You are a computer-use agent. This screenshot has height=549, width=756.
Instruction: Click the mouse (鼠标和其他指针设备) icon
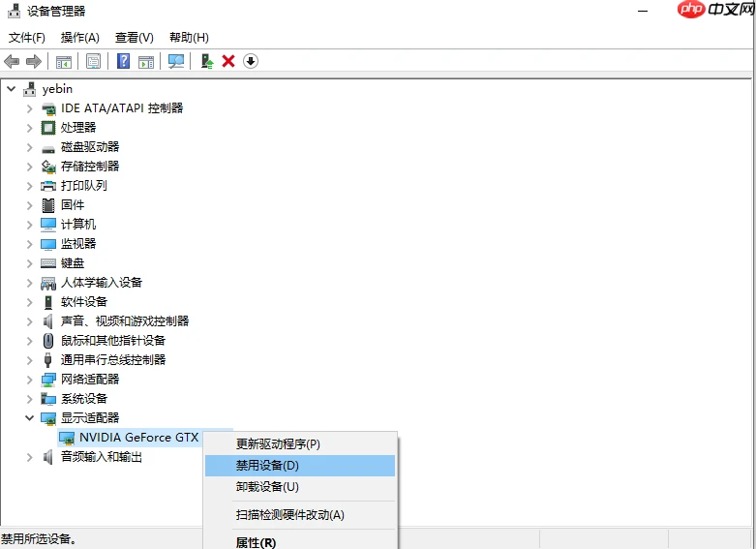[x=48, y=341]
